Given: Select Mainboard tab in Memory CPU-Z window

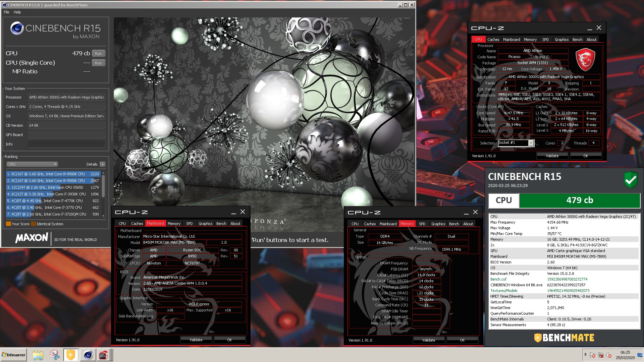Looking at the screenshot, I should point(388,224).
